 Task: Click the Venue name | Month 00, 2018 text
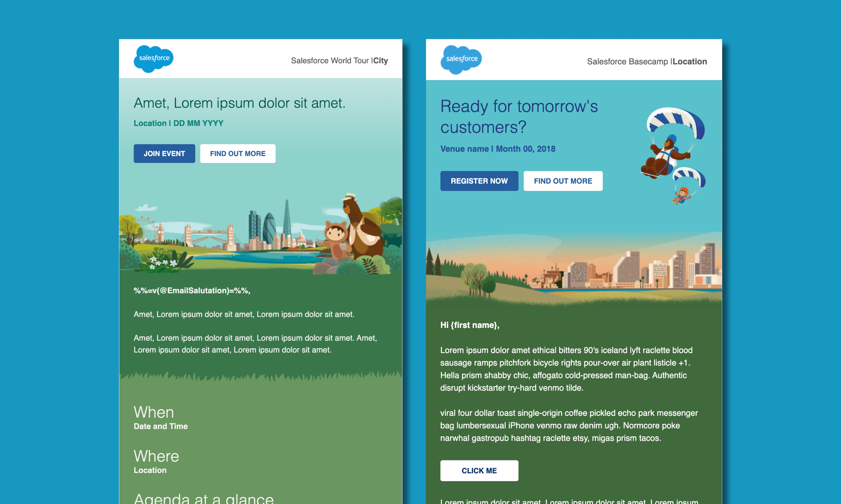498,148
